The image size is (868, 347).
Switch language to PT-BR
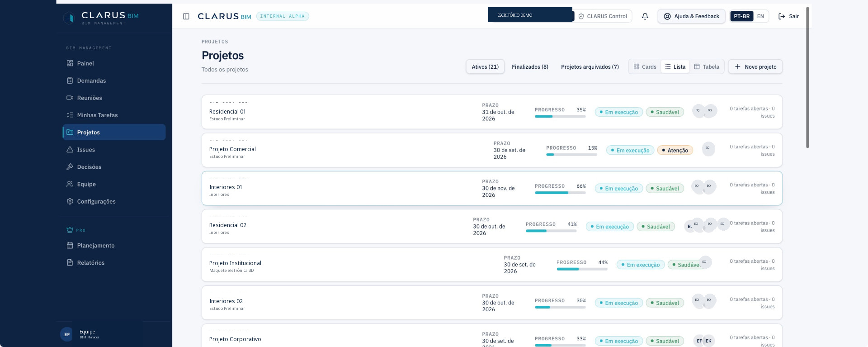pyautogui.click(x=741, y=16)
